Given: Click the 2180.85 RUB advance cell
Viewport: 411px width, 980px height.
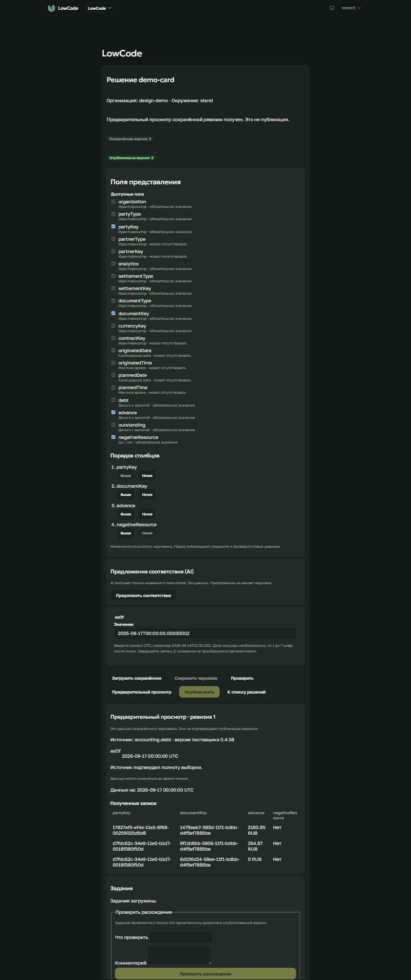Looking at the screenshot, I should click(x=257, y=830).
